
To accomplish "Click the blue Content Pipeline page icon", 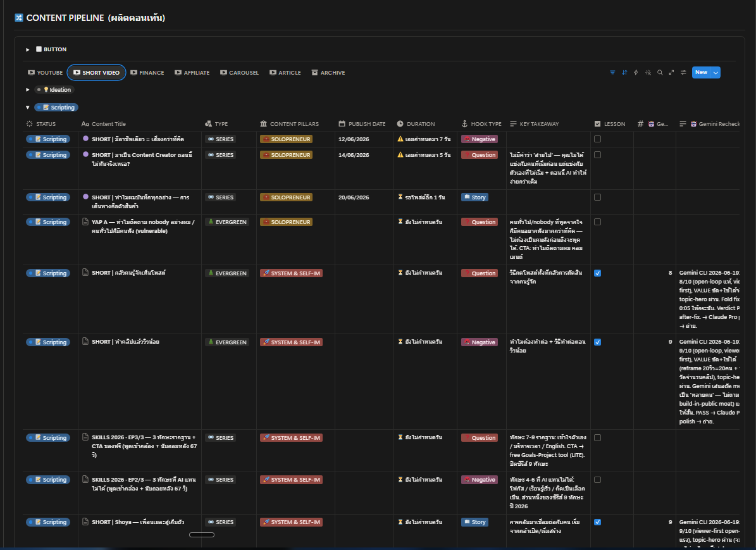I will pos(19,18).
